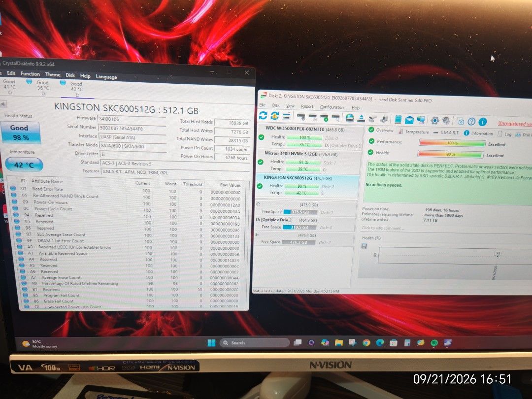Open the Language menu in CrystalDiskInfo
Image resolution: width=532 pixels, height=399 pixels.
click(106, 77)
